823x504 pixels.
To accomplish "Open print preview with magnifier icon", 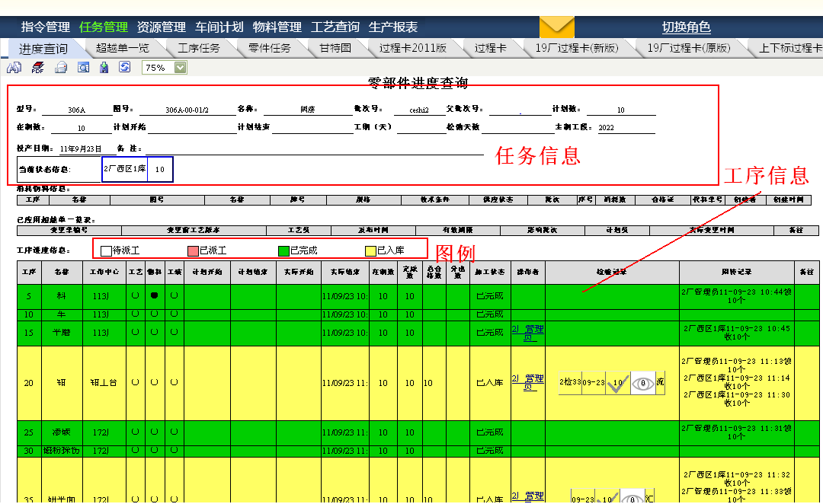I will 84,68.
